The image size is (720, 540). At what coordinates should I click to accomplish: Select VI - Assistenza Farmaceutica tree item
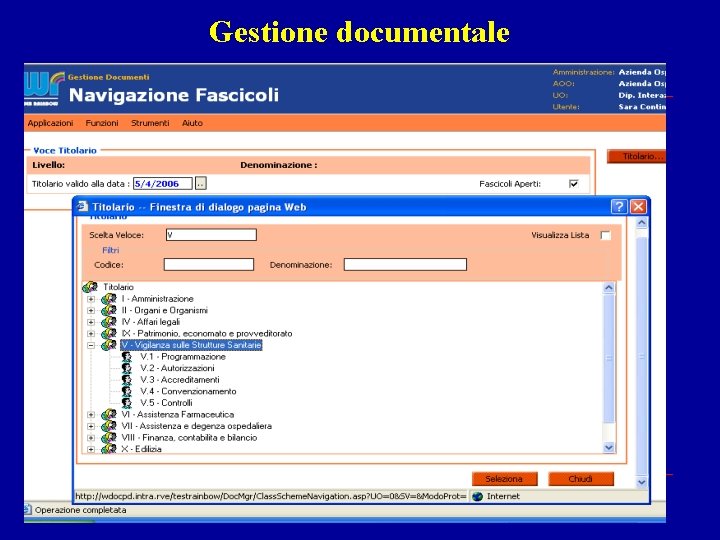(x=178, y=415)
